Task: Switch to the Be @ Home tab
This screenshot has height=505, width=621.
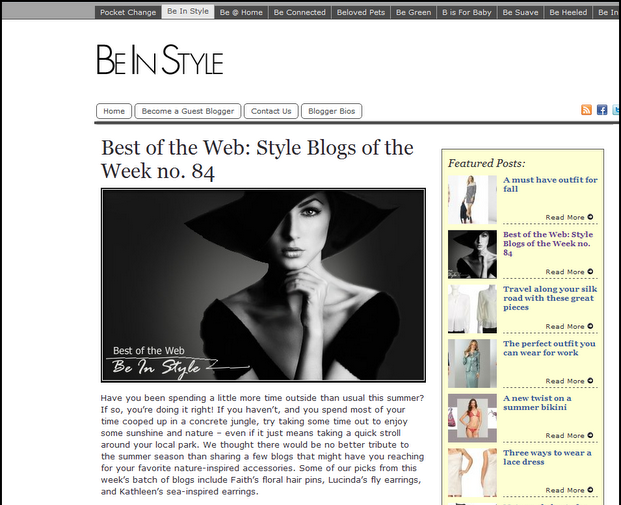Action: click(241, 12)
